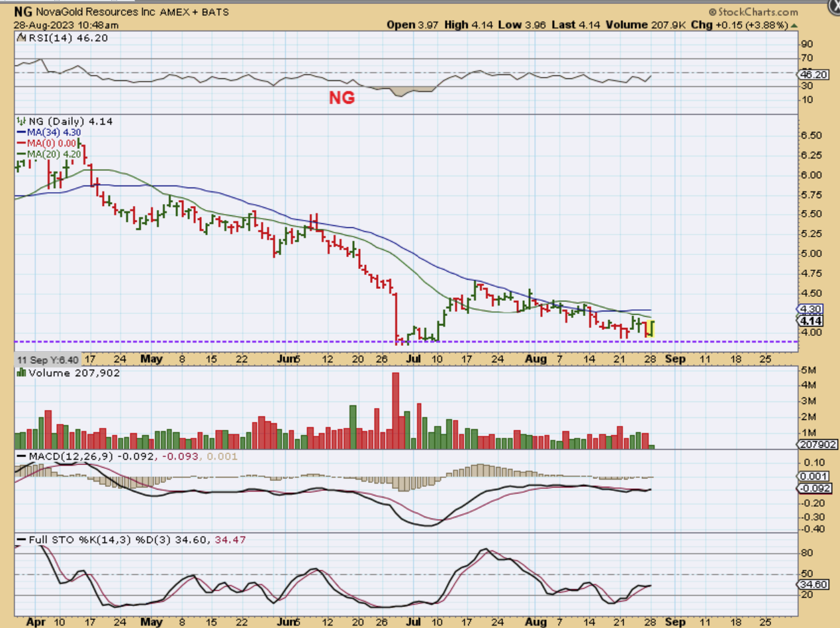
Task: Click the High 4.14 quote value
Action: (467, 25)
